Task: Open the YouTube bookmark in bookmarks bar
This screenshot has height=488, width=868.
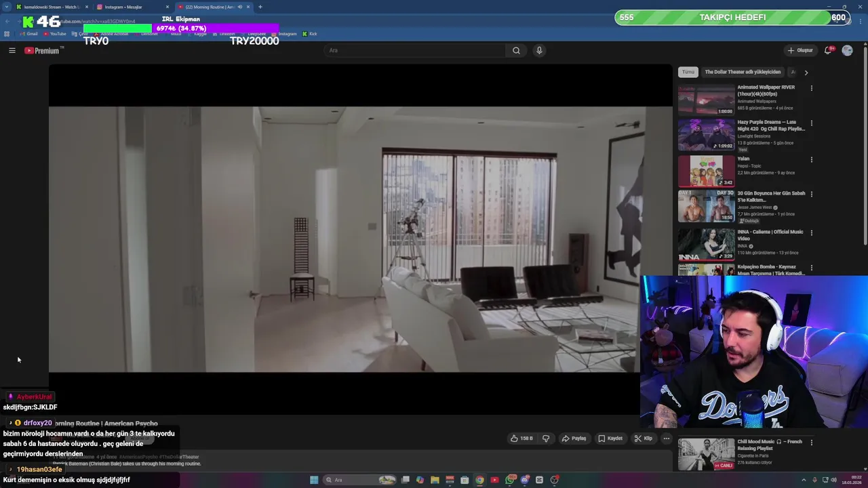Action: [x=55, y=34]
